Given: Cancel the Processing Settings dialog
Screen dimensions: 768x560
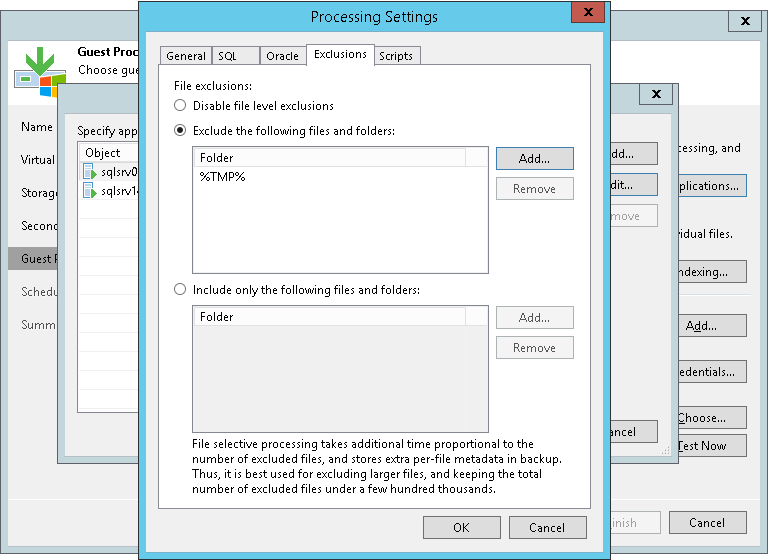Looking at the screenshot, I should [548, 528].
